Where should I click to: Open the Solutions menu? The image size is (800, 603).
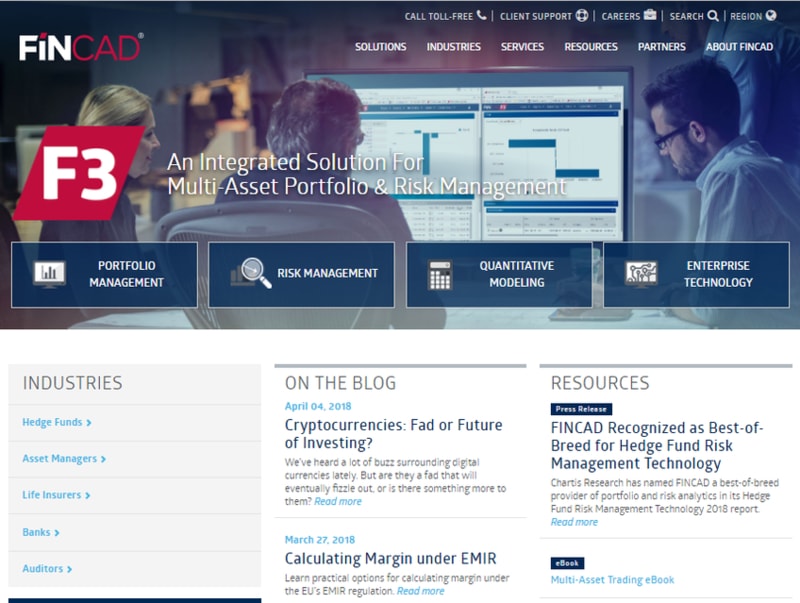pyautogui.click(x=381, y=46)
